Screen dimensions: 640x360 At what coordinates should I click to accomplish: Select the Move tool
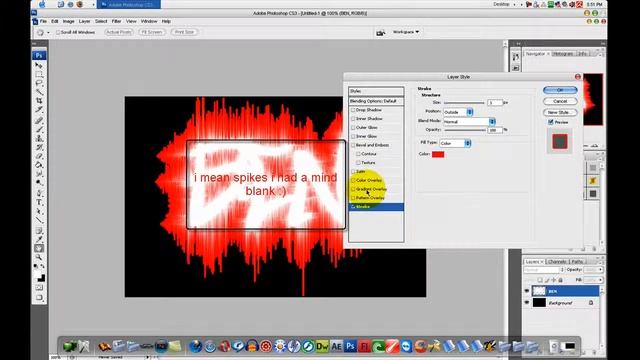pos(39,65)
